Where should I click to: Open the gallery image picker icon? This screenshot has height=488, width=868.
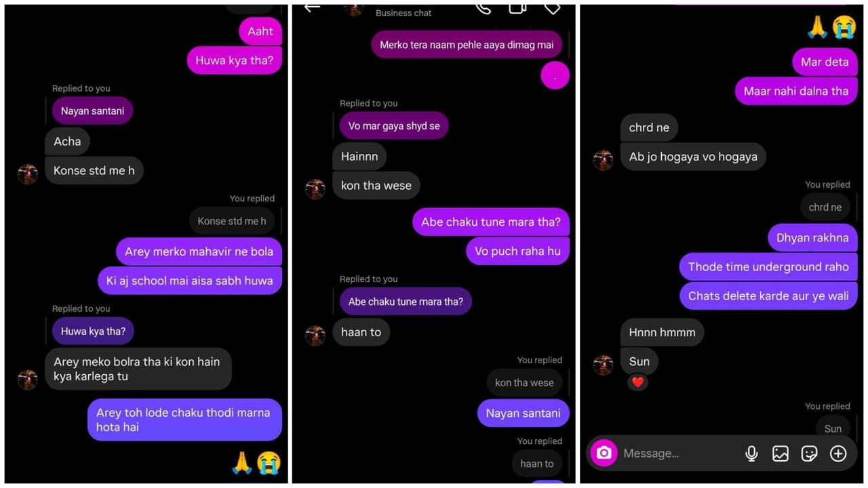(x=781, y=453)
